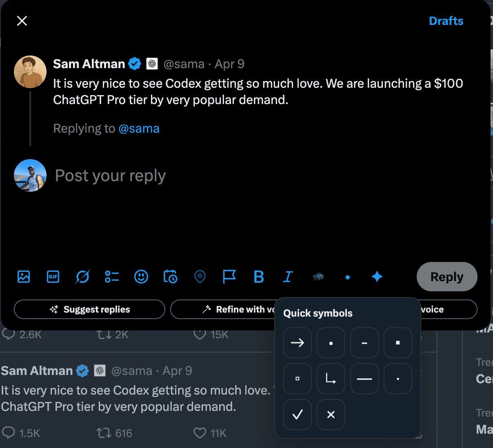View Sam Altman's profile via @sama handle
Viewport: 493px width, 448px height.
click(184, 64)
